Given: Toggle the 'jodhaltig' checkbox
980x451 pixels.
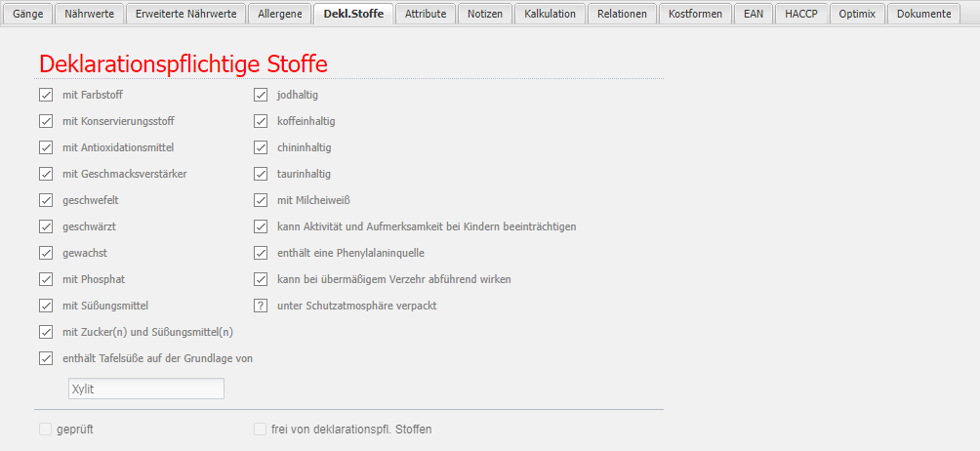Looking at the screenshot, I should (x=261, y=95).
